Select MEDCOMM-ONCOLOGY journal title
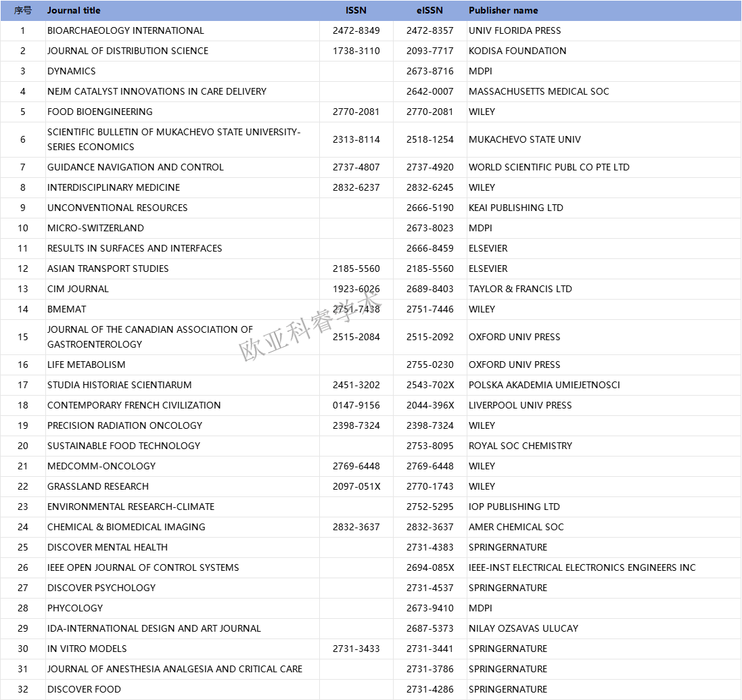This screenshot has height=700, width=742. coord(101,467)
